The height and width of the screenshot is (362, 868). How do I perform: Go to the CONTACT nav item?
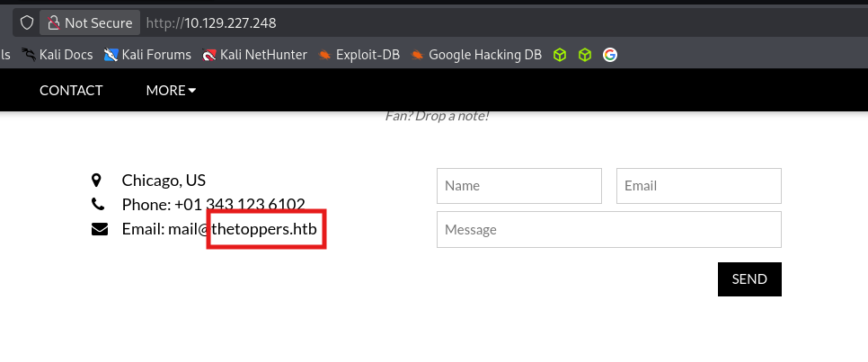(71, 90)
